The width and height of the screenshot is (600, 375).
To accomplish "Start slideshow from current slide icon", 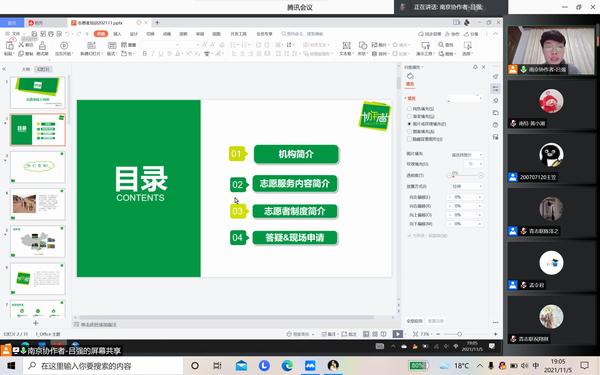I will tap(64, 46).
